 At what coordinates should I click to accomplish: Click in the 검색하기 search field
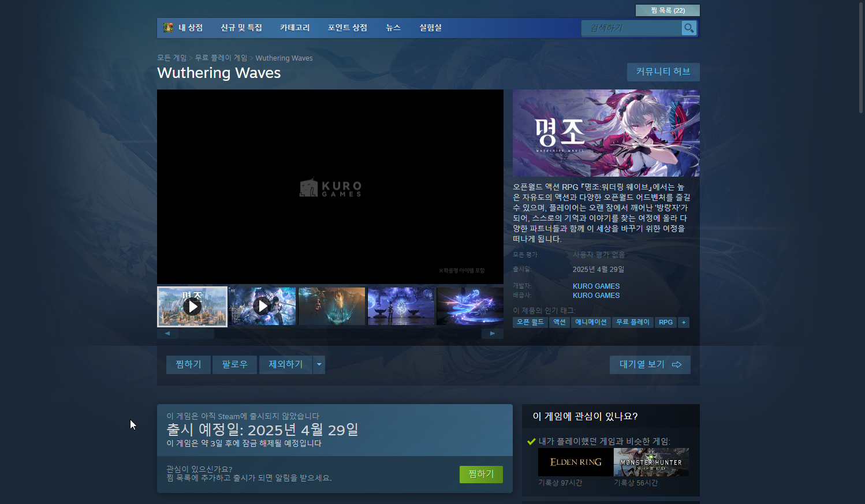[632, 28]
